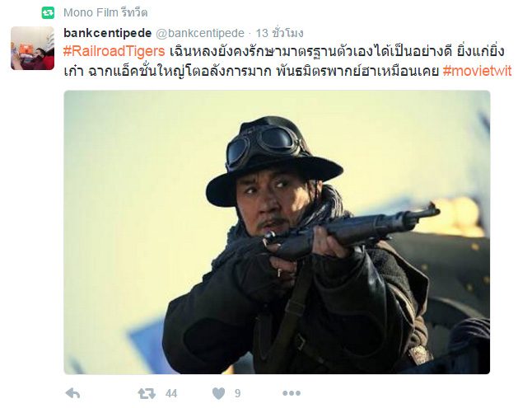The width and height of the screenshot is (532, 408).
Task: Click the like count 9
Action: 237,393
